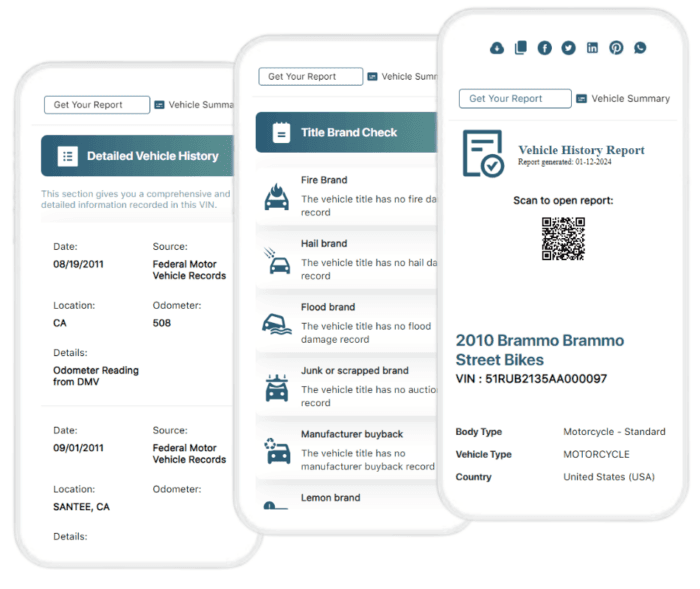Open Vehicle Summary tab on right phone

(623, 99)
